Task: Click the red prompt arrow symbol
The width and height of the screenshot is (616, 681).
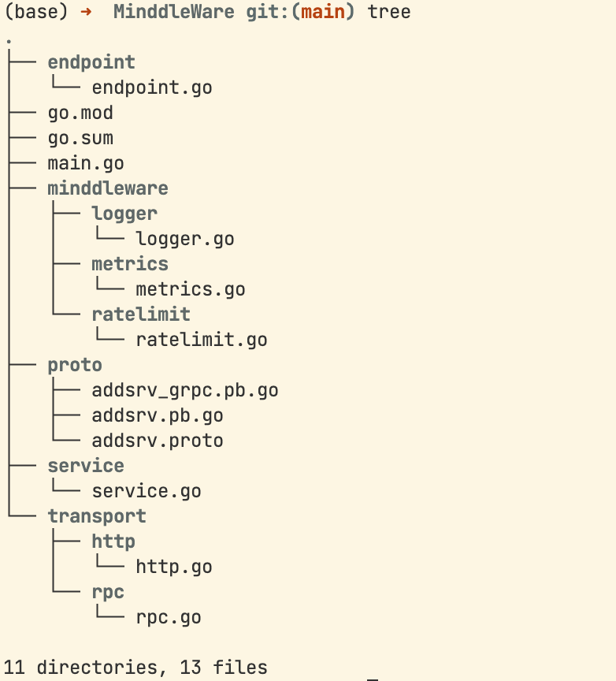Action: pos(86,12)
